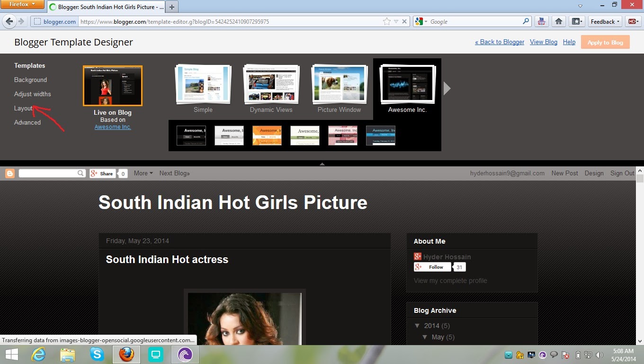This screenshot has width=644, height=364.
Task: Open the Help link
Action: (x=569, y=42)
